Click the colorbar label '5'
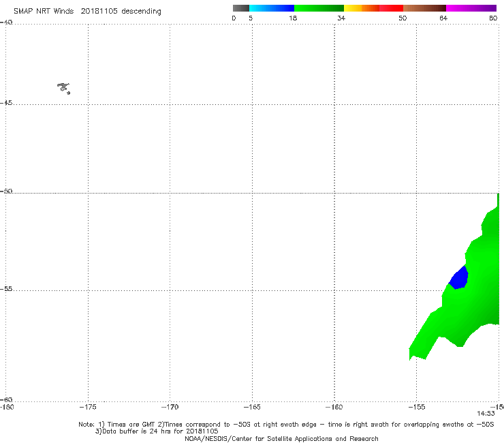This screenshot has height=443, width=504. click(x=251, y=18)
